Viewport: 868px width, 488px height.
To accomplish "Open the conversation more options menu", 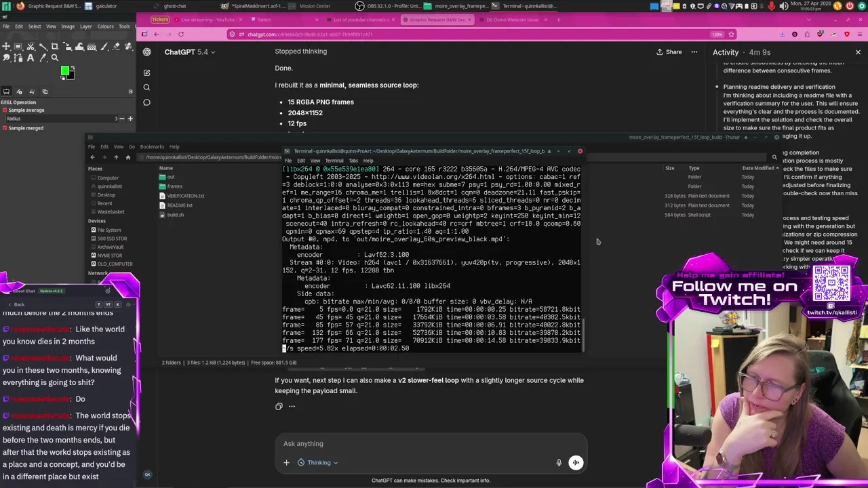I will tap(694, 52).
